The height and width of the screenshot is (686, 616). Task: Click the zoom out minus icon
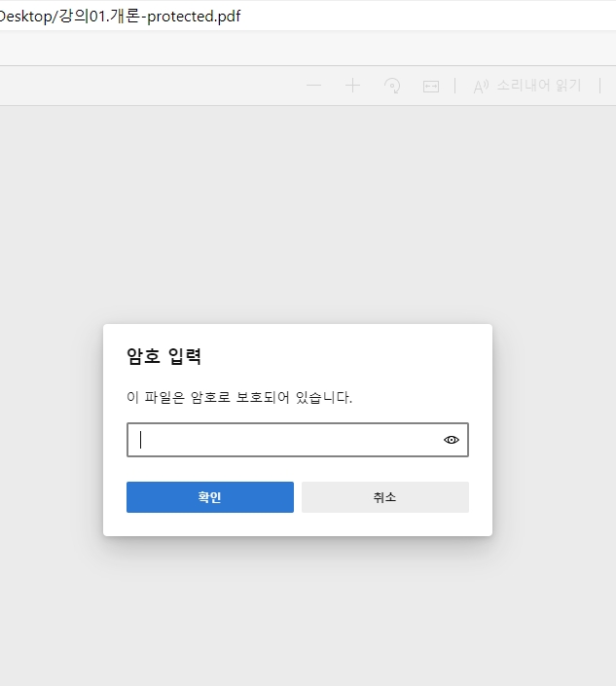click(x=313, y=86)
